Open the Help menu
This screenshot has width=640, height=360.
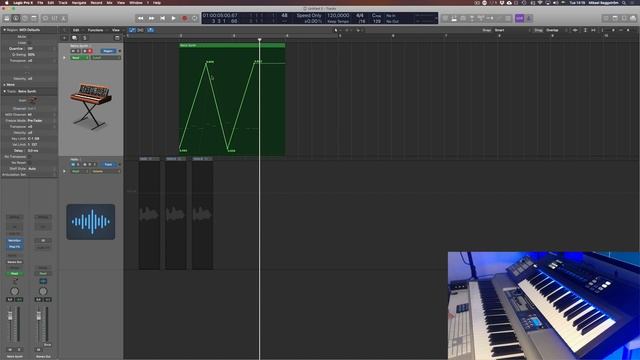coord(157,2)
